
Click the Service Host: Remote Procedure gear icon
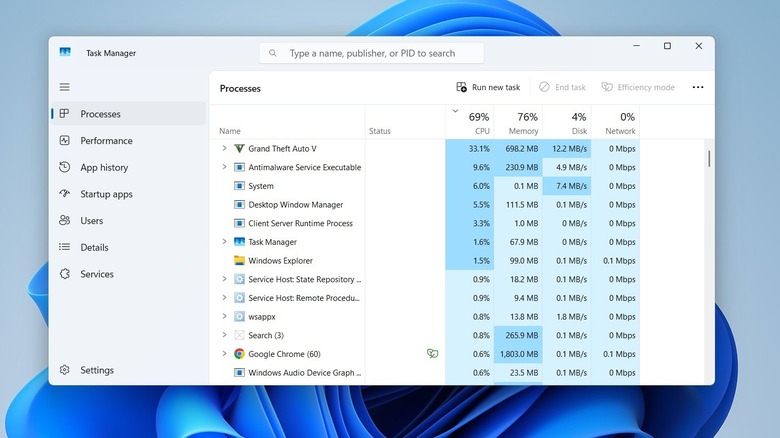(239, 298)
